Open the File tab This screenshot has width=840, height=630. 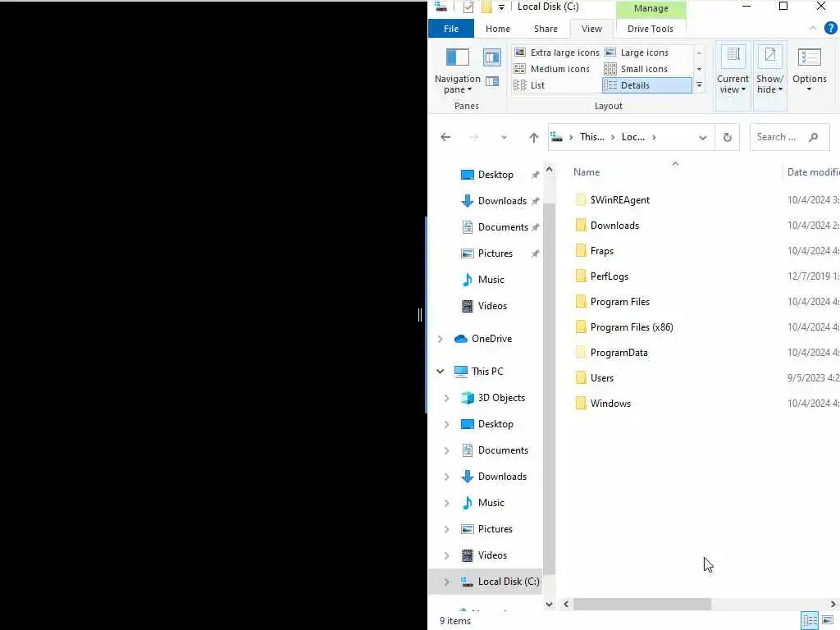(451, 29)
